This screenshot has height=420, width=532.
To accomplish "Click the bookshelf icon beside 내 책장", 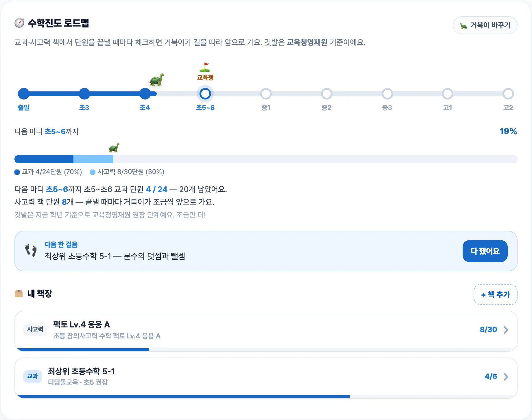I will pos(19,294).
